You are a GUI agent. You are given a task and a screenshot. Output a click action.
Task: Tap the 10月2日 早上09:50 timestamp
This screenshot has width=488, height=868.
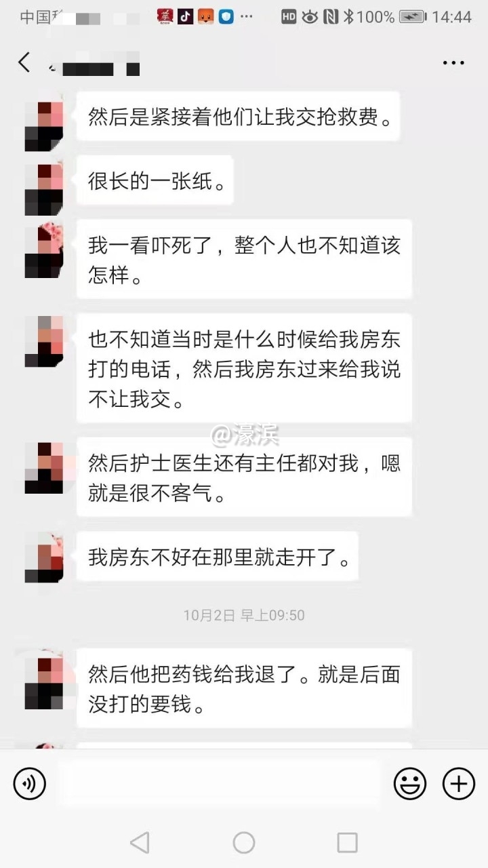244,615
